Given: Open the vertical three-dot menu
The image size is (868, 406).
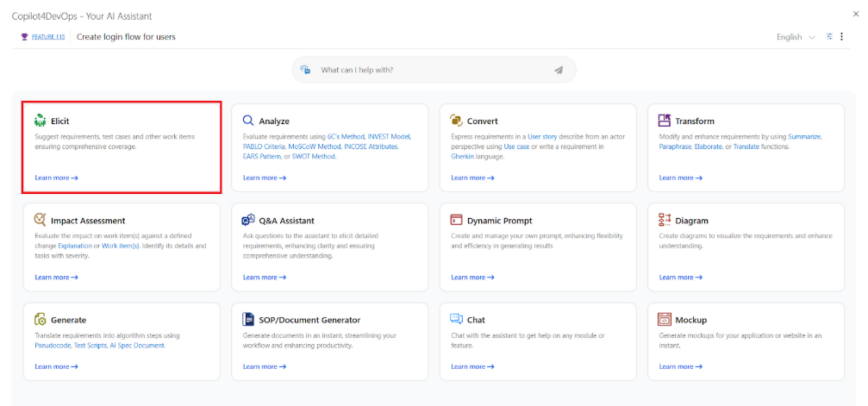Looking at the screenshot, I should coord(842,36).
